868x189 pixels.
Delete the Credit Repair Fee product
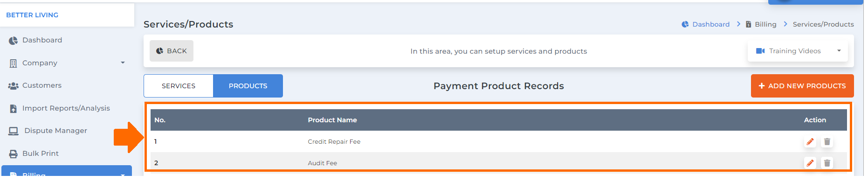(827, 142)
